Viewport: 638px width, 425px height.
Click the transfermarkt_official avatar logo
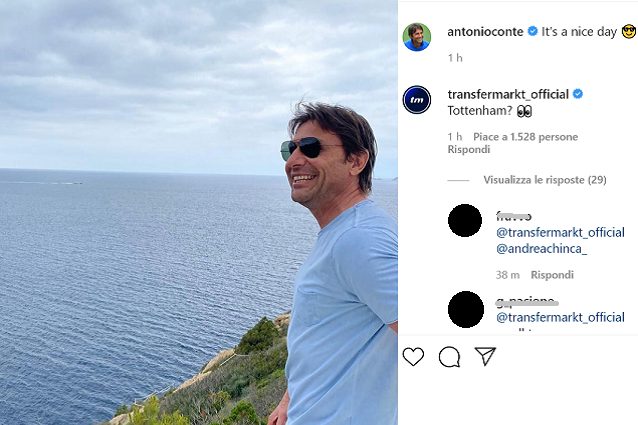(417, 100)
